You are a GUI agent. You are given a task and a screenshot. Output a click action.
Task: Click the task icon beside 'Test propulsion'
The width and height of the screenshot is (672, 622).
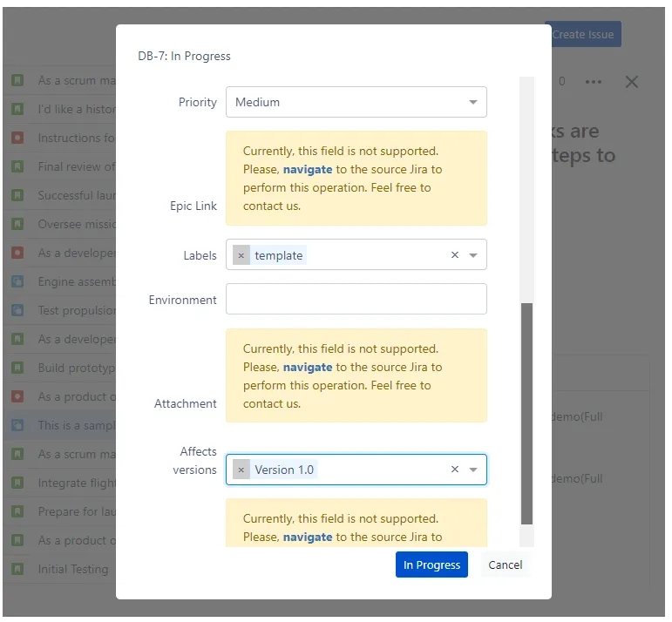pyautogui.click(x=17, y=310)
